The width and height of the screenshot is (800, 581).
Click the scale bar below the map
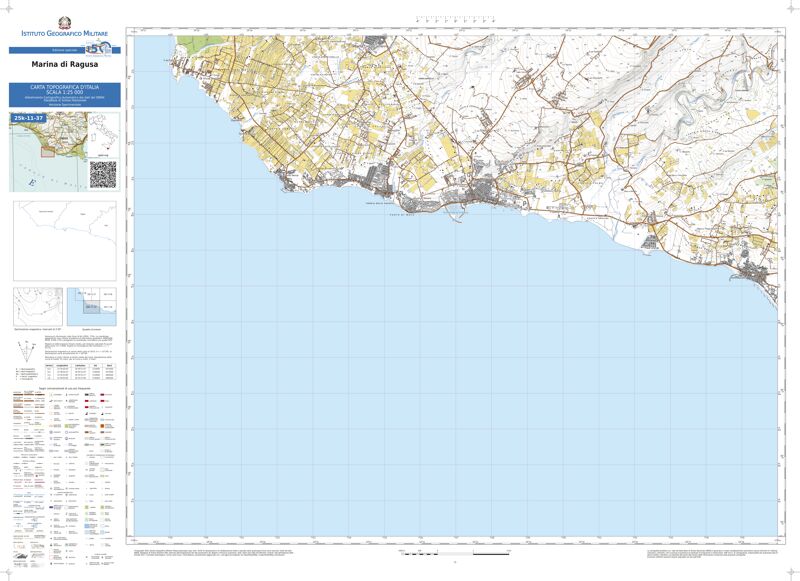point(455,552)
